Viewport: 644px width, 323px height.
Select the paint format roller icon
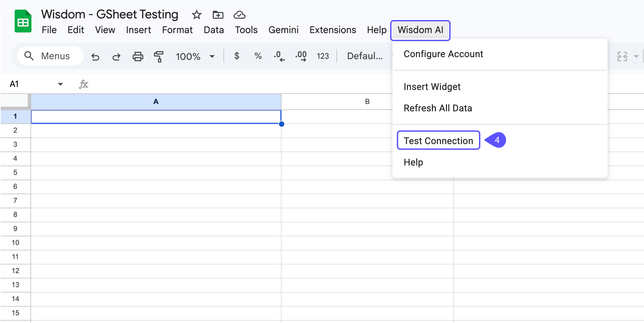(159, 56)
